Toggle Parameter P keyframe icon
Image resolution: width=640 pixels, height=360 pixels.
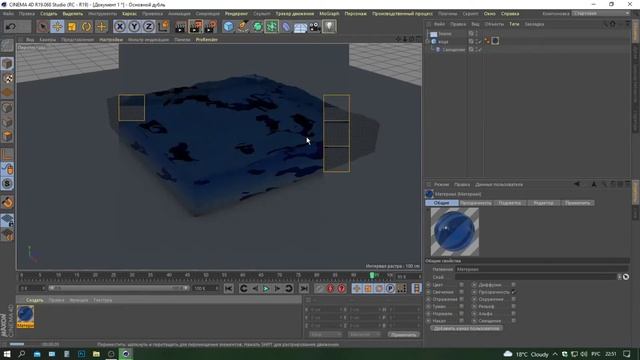[x=390, y=289]
